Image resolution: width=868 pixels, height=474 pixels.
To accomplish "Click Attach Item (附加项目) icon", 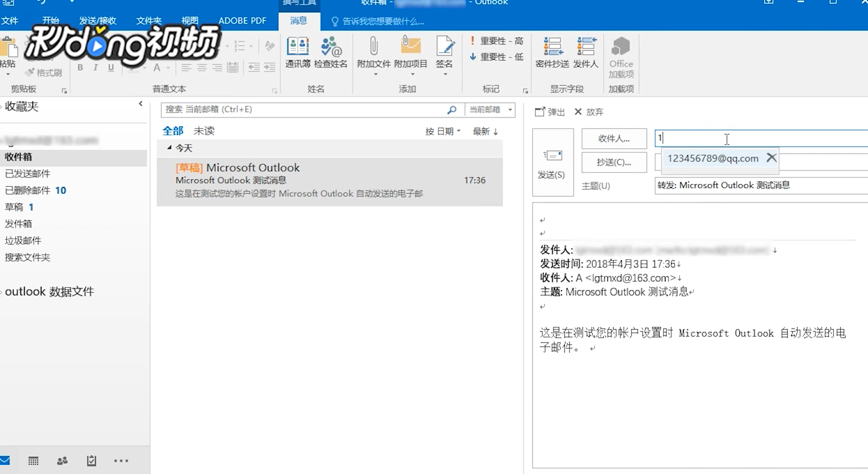I will tap(410, 54).
